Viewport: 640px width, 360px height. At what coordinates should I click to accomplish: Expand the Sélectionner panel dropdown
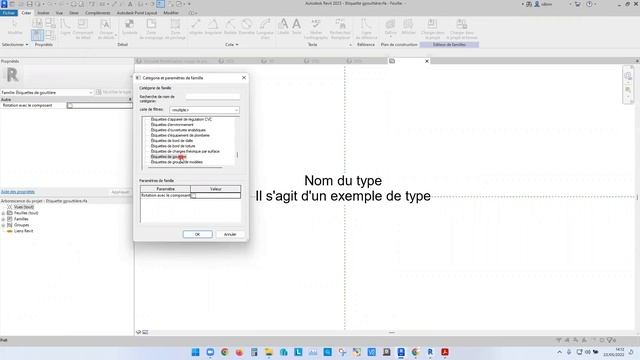(x=15, y=44)
